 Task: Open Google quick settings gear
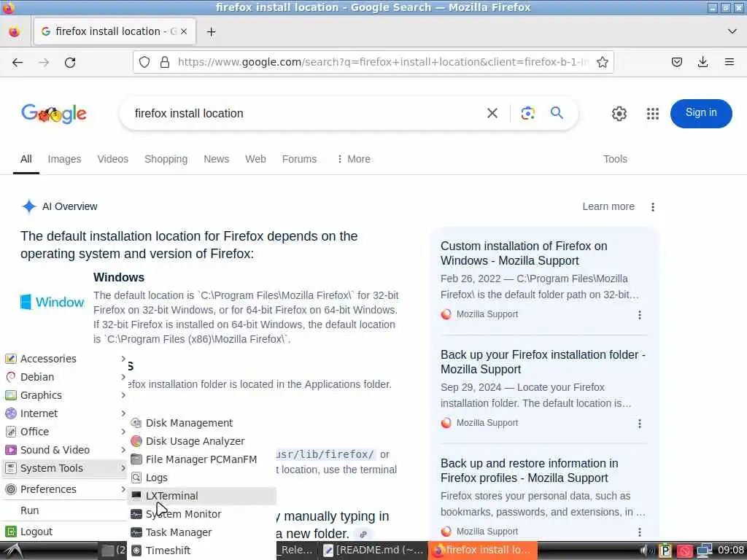[x=619, y=114]
